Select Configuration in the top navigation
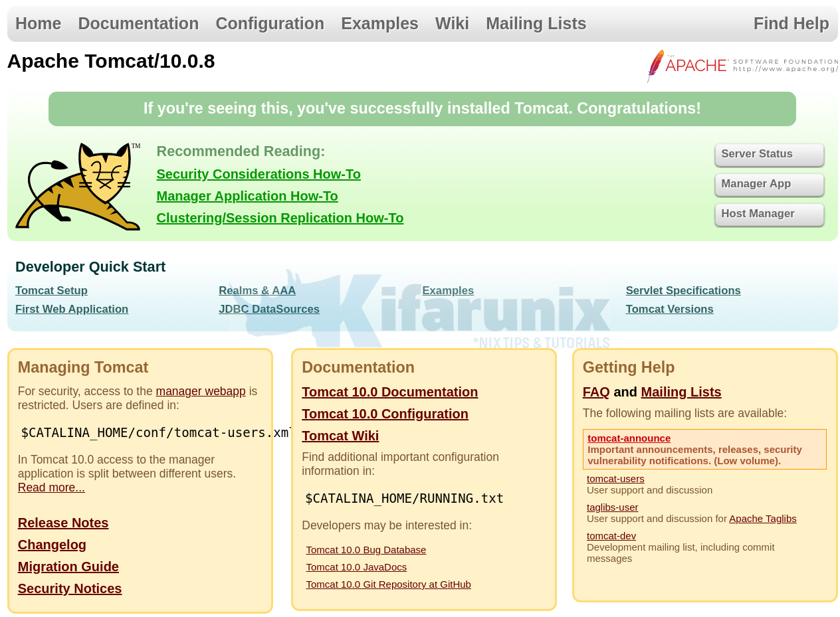Image resolution: width=840 pixels, height=617 pixels. coord(270,23)
